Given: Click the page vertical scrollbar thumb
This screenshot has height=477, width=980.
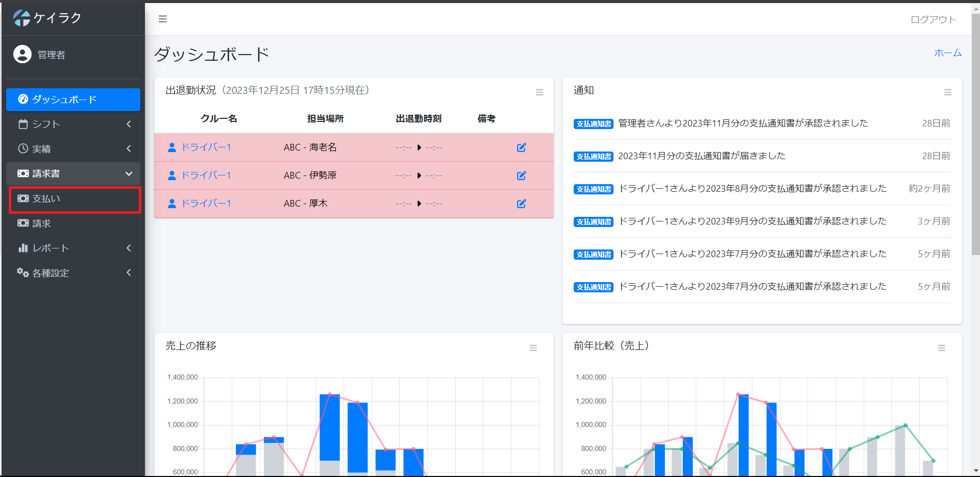Looking at the screenshot, I should 975,134.
